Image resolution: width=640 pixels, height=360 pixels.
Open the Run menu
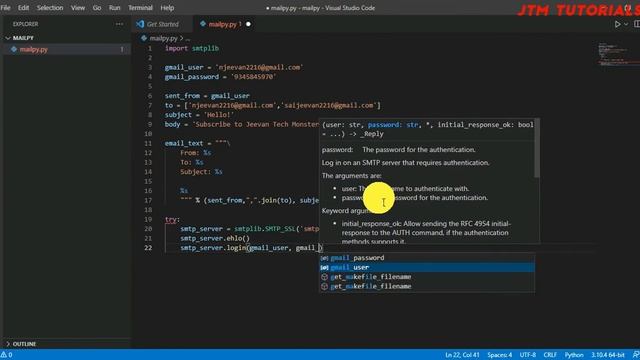point(114,8)
